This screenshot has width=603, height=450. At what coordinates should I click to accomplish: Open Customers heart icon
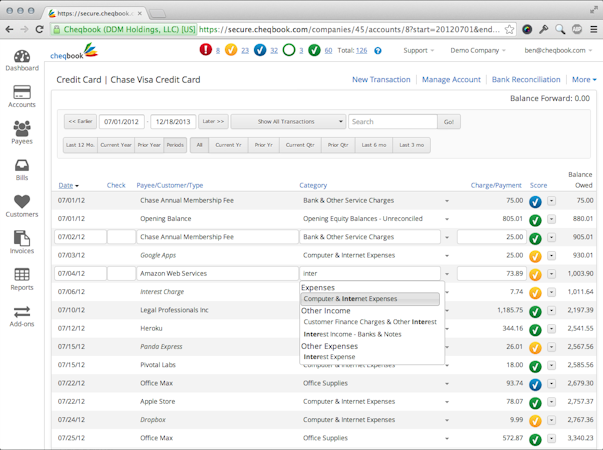(22, 206)
